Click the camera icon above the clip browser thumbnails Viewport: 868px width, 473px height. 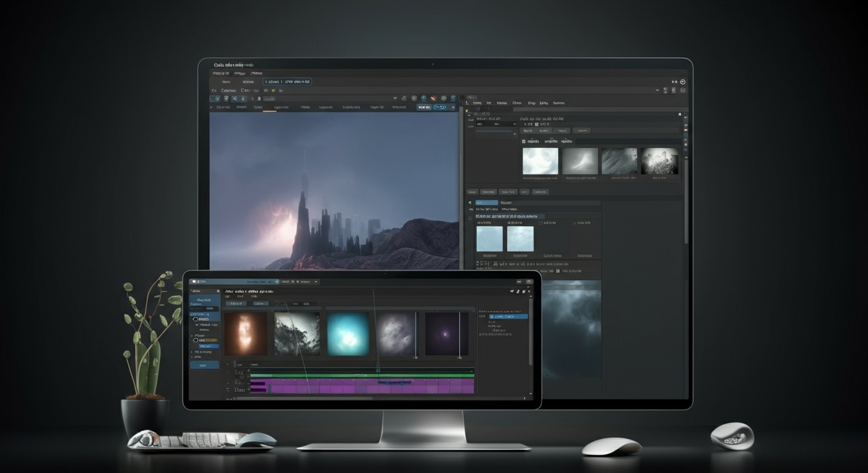point(523,142)
